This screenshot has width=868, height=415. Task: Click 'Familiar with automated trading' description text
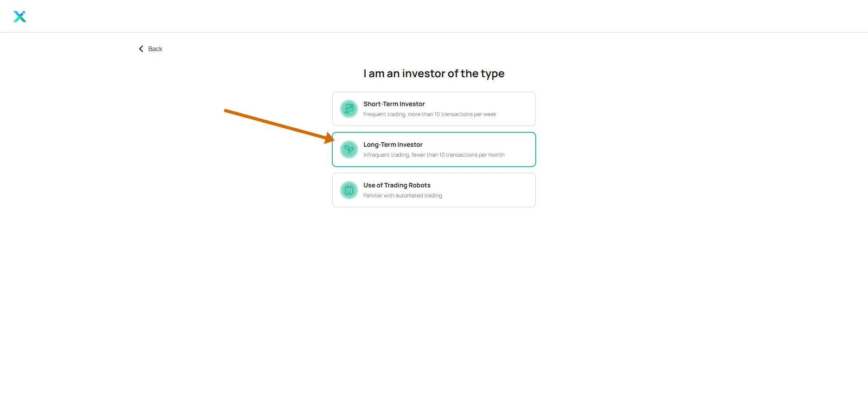point(403,196)
